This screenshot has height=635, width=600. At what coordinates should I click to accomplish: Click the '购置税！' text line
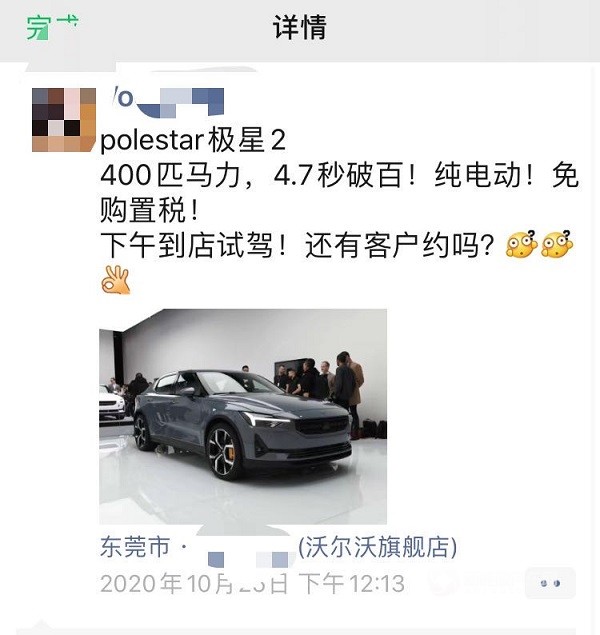pos(150,210)
